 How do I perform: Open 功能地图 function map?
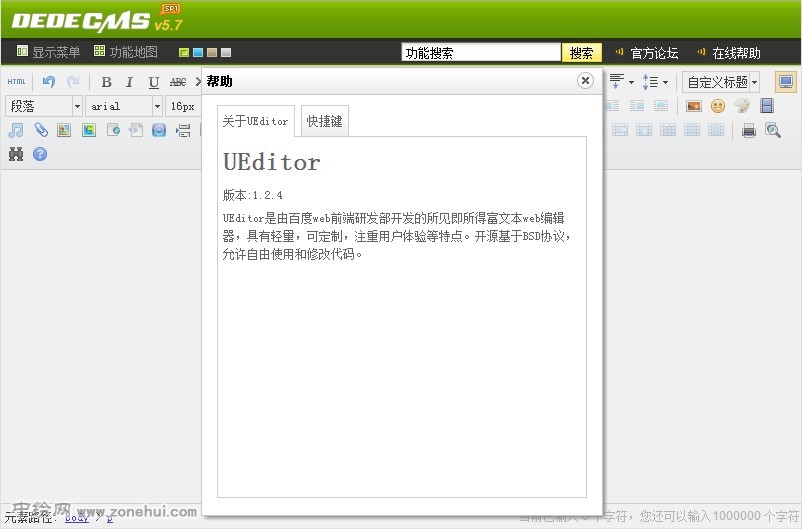[x=126, y=52]
